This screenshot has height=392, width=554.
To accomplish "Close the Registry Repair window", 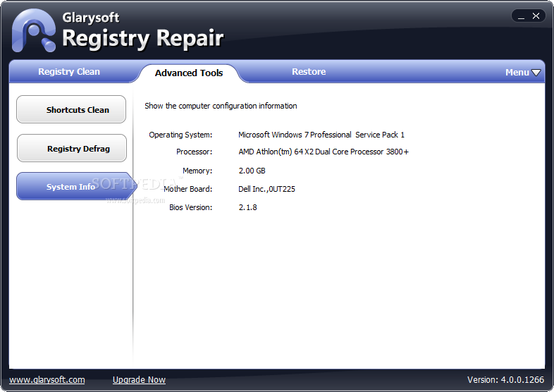I will 536,16.
